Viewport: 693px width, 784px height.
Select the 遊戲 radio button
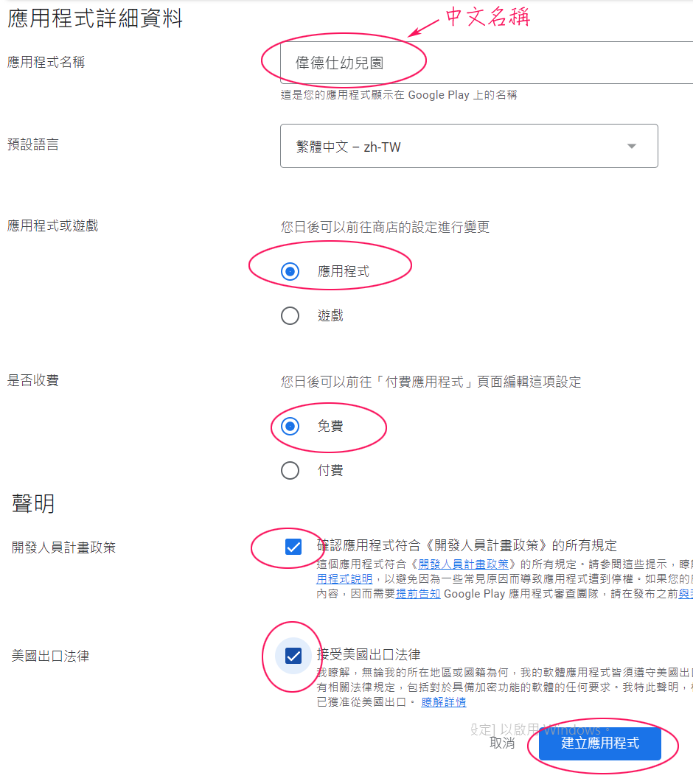click(290, 315)
